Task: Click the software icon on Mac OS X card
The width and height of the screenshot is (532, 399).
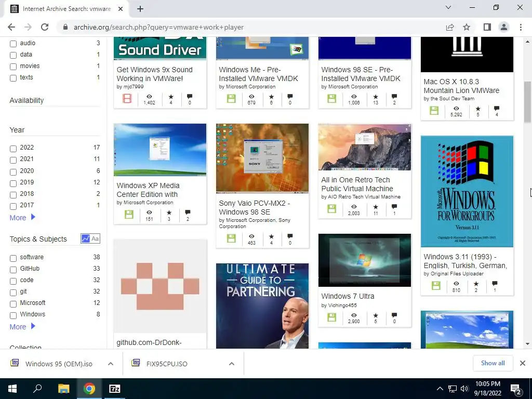Action: point(434,111)
